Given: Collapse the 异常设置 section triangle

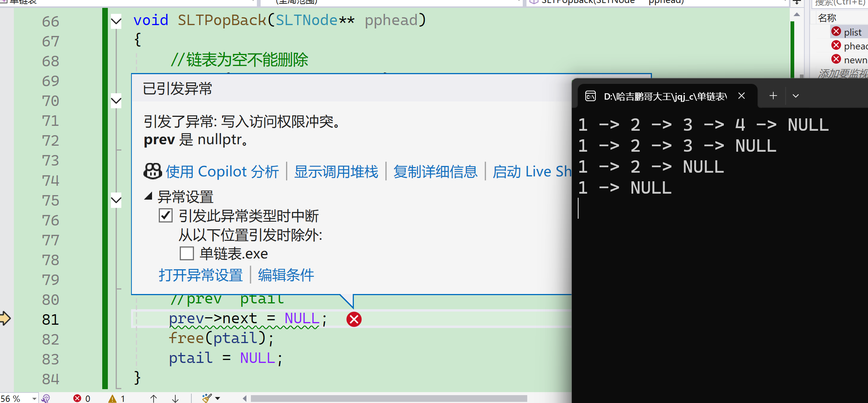Looking at the screenshot, I should tap(148, 196).
